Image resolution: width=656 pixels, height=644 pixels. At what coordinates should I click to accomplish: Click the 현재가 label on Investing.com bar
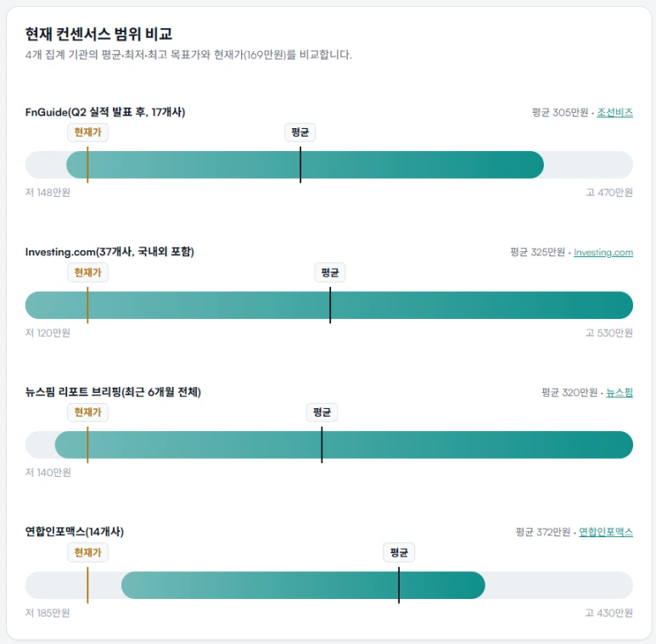(88, 272)
